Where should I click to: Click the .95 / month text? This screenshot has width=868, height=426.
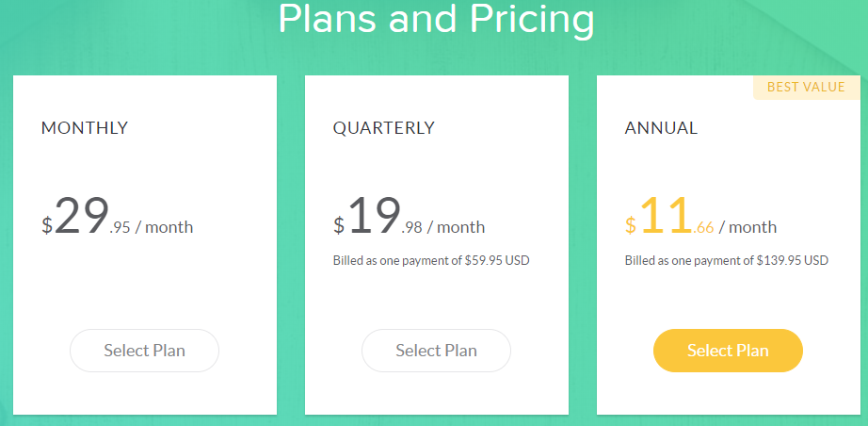click(x=152, y=227)
